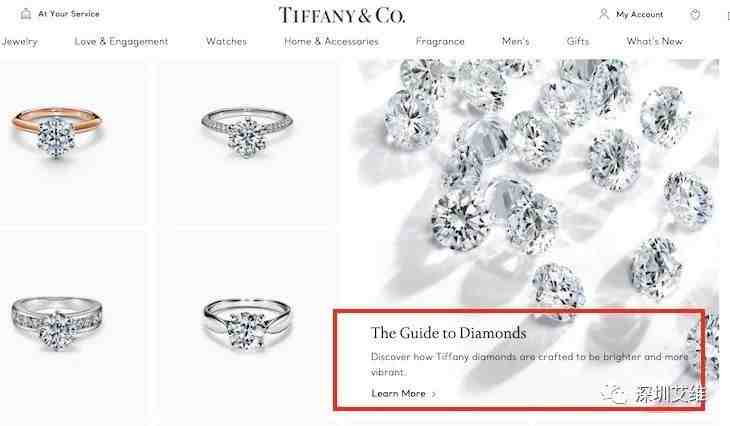Open the Men's menu

(515, 41)
